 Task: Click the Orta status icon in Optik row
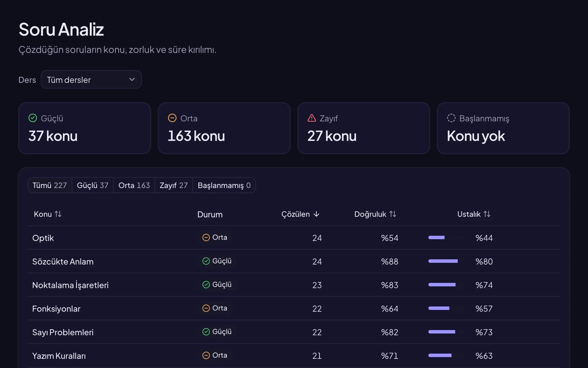[x=206, y=237]
